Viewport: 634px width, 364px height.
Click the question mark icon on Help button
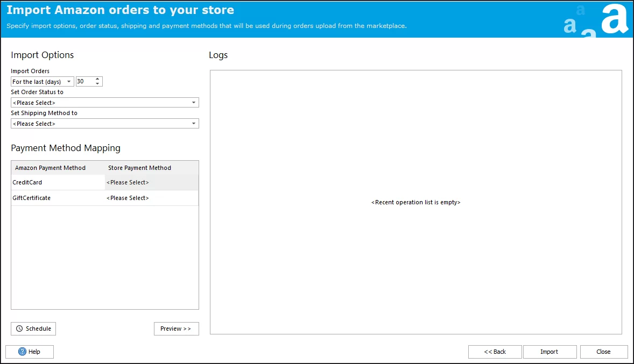click(22, 352)
